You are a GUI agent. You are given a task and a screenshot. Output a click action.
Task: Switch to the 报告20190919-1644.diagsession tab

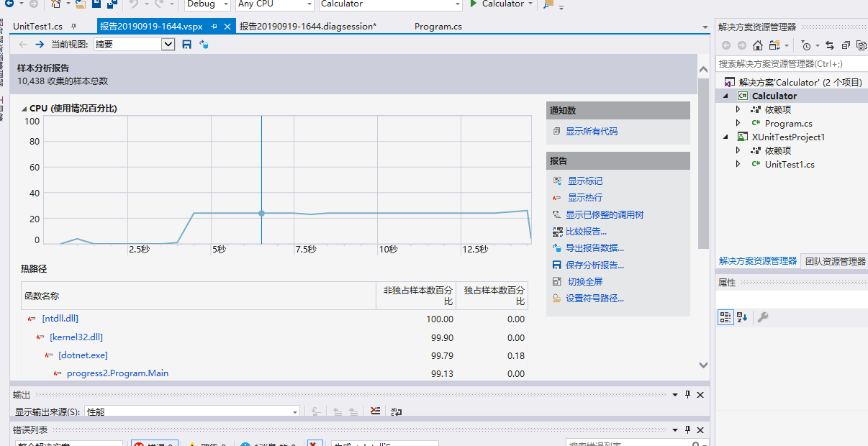[x=308, y=27]
